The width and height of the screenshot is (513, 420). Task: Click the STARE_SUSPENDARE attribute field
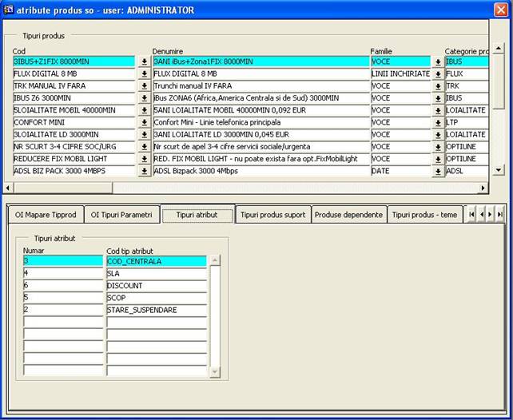click(x=156, y=310)
